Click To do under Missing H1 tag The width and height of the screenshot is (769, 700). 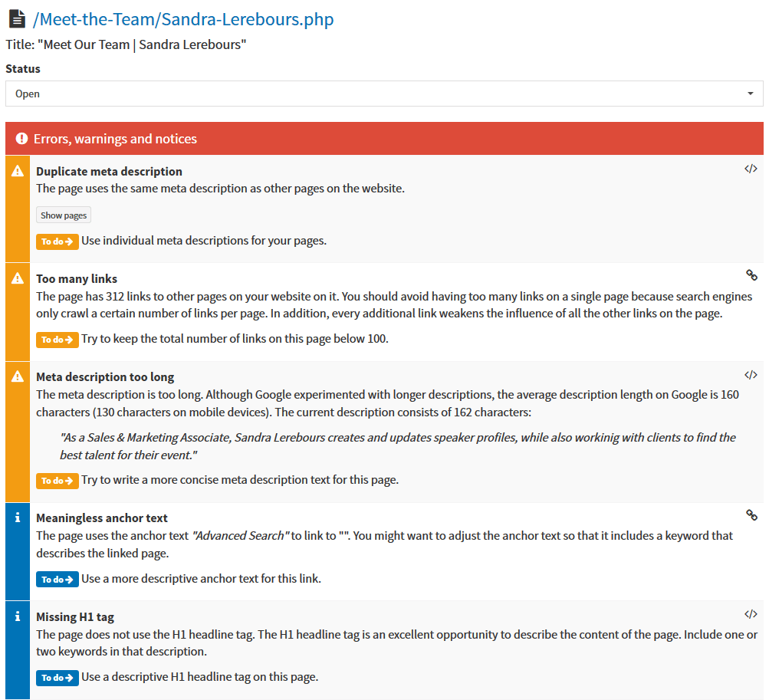pyautogui.click(x=58, y=678)
